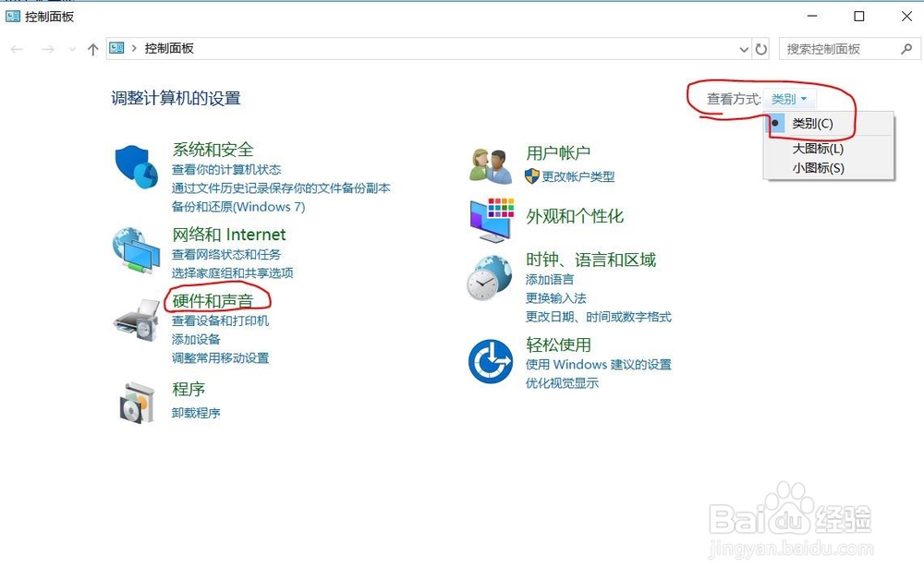Viewport: 924px width, 580px height.
Task: Click the Programs disc box icon
Action: [x=138, y=404]
